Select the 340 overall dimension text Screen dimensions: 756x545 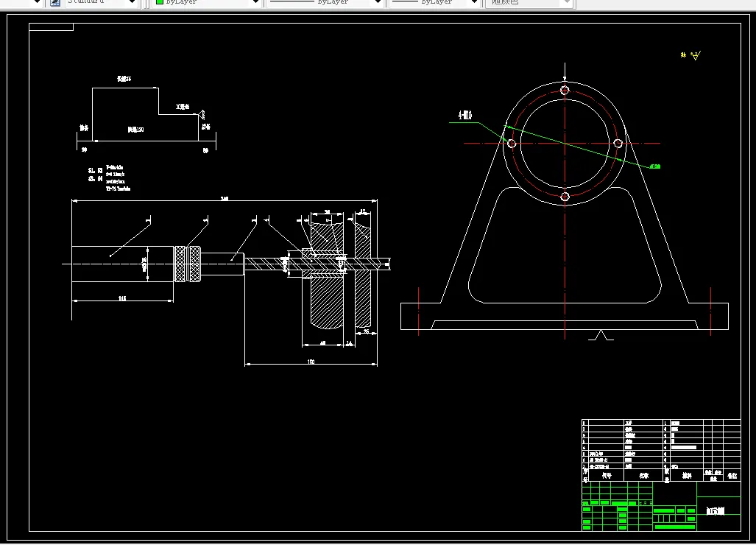click(x=225, y=198)
